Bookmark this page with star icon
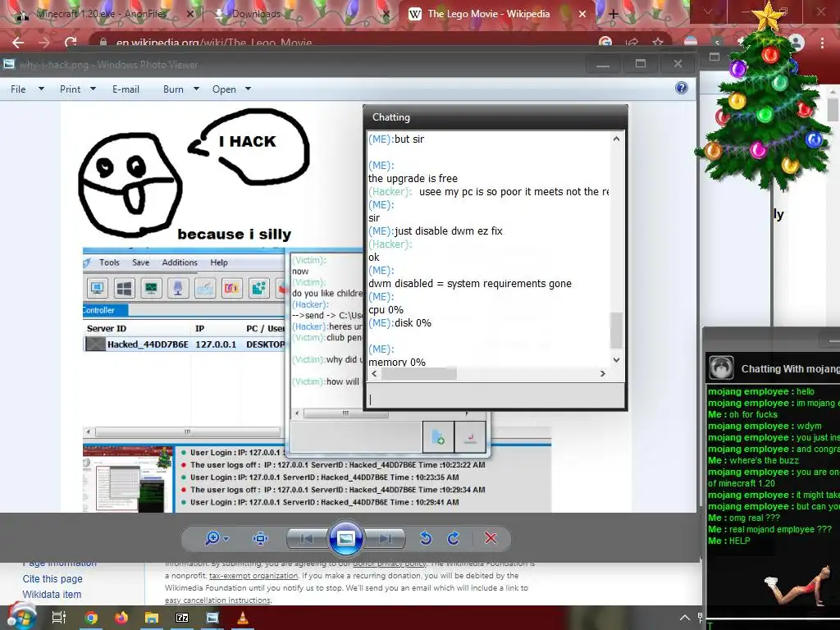 [x=657, y=43]
